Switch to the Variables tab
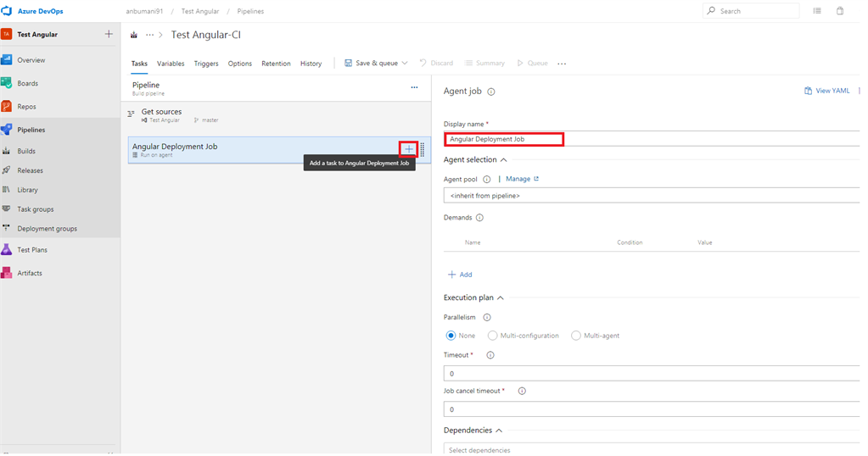Screen dimensions: 868x456 (x=171, y=64)
